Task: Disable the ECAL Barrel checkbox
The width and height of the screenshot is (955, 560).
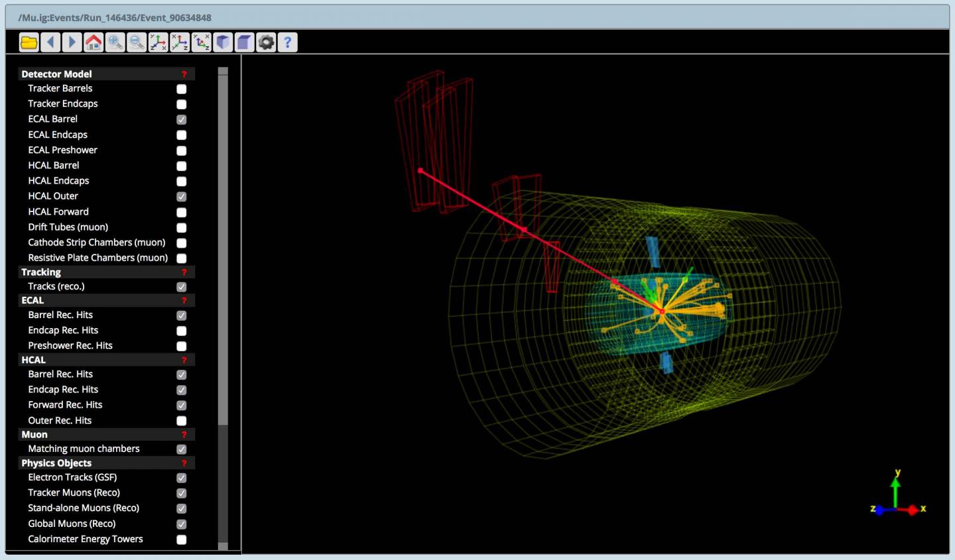Action: pyautogui.click(x=180, y=119)
